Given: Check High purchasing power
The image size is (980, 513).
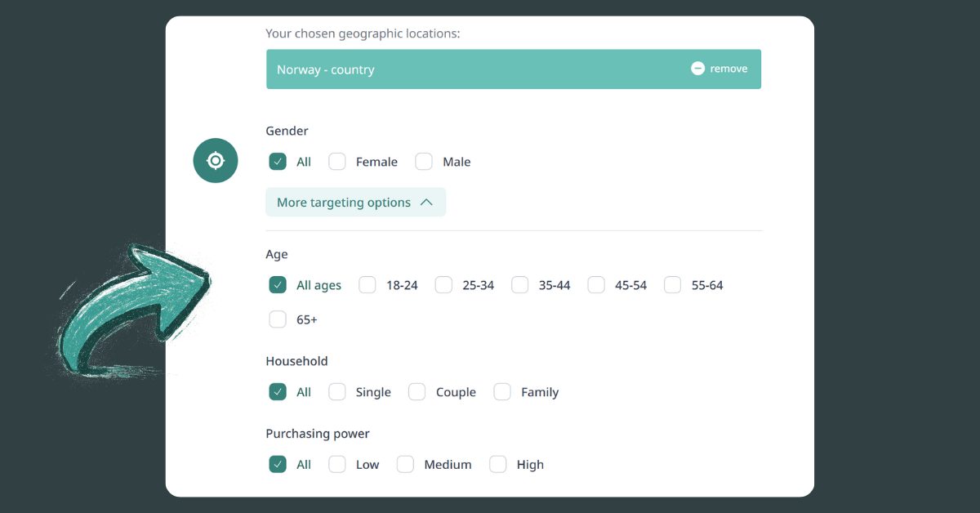Looking at the screenshot, I should point(498,465).
